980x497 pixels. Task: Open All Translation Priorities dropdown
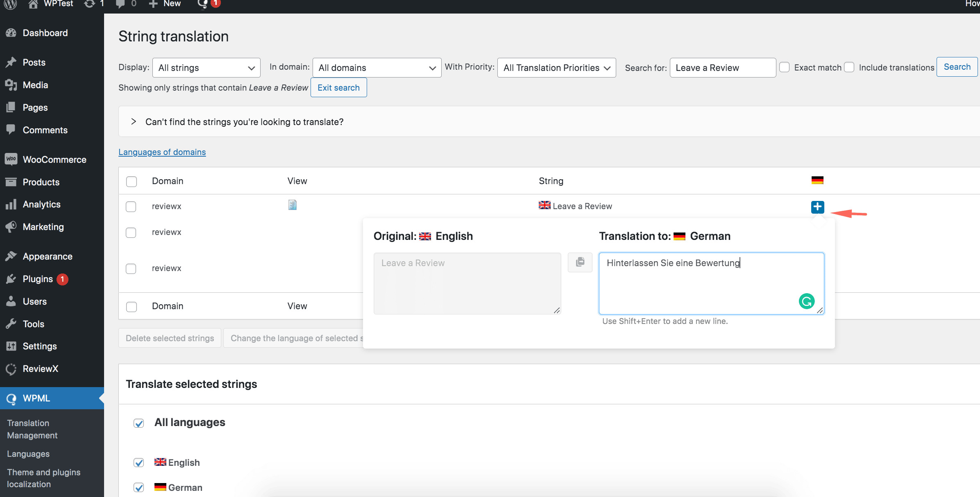coord(556,68)
